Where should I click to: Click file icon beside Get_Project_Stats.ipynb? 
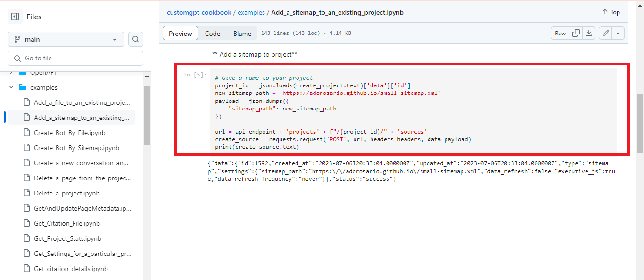coord(26,238)
